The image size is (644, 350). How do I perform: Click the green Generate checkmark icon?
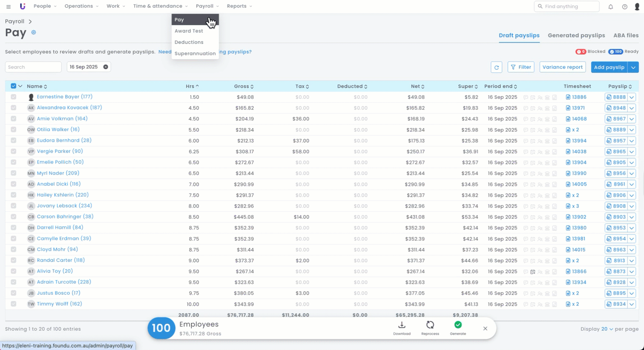(458, 325)
